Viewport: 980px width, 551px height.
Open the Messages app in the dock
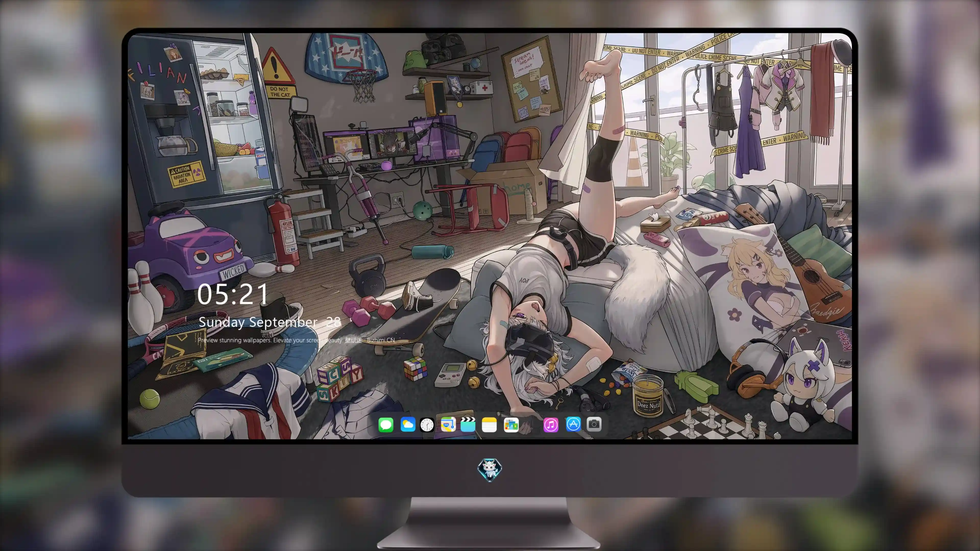(386, 424)
